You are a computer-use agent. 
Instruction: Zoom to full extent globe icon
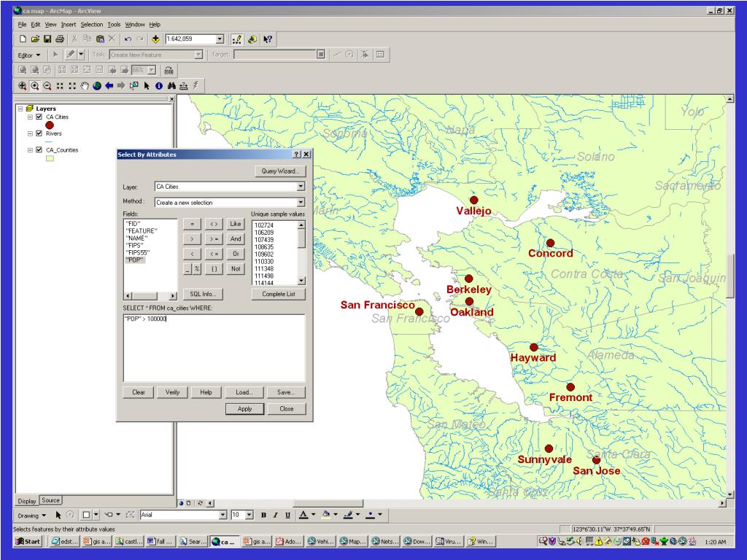tap(97, 86)
